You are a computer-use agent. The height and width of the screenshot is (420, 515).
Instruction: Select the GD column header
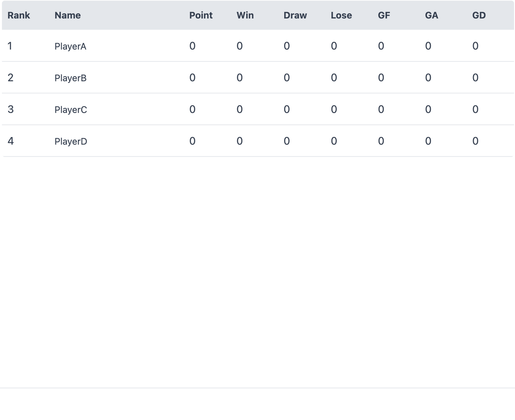[479, 15]
